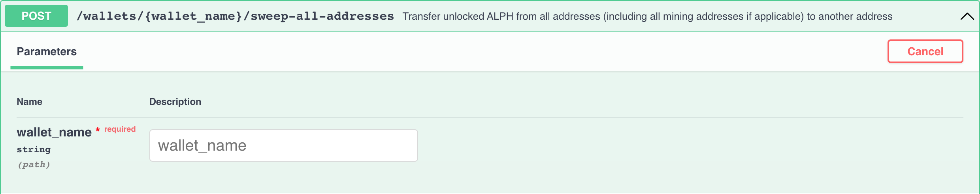Screen dimensions: 980x194
Task: Click the 'string' type label
Action: (34, 149)
